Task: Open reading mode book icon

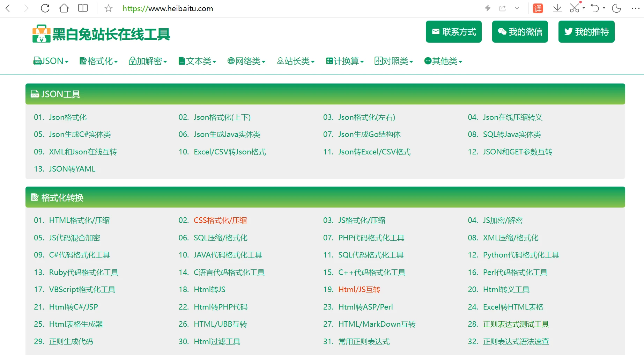Action: 83,8
